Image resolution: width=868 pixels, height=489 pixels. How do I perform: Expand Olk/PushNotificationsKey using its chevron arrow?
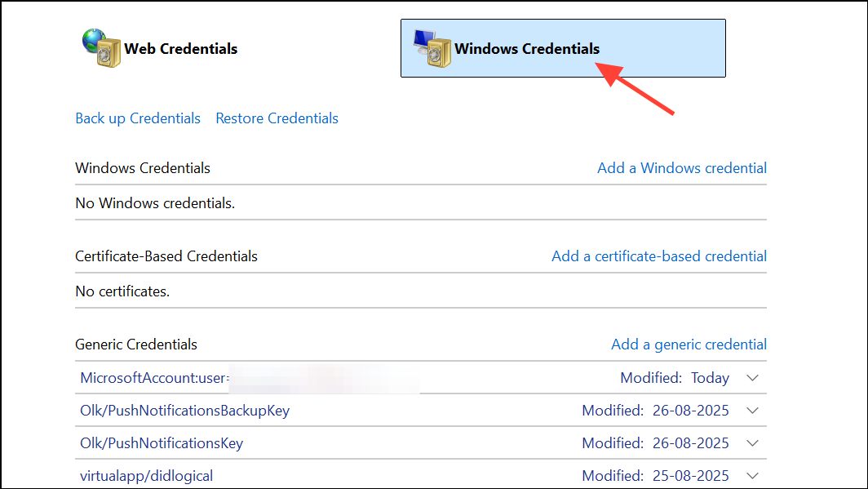tap(753, 443)
